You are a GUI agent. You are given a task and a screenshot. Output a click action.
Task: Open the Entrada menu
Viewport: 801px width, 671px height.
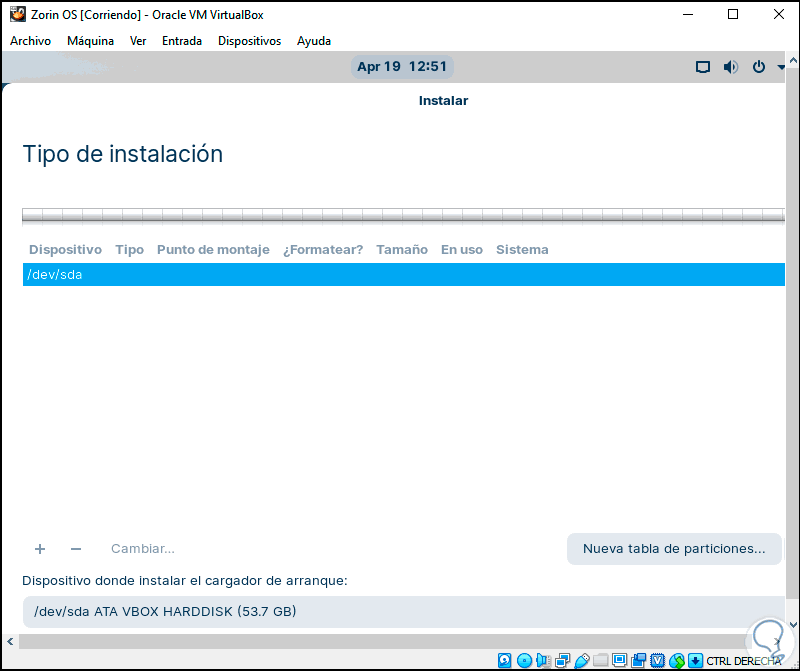pyautogui.click(x=182, y=41)
